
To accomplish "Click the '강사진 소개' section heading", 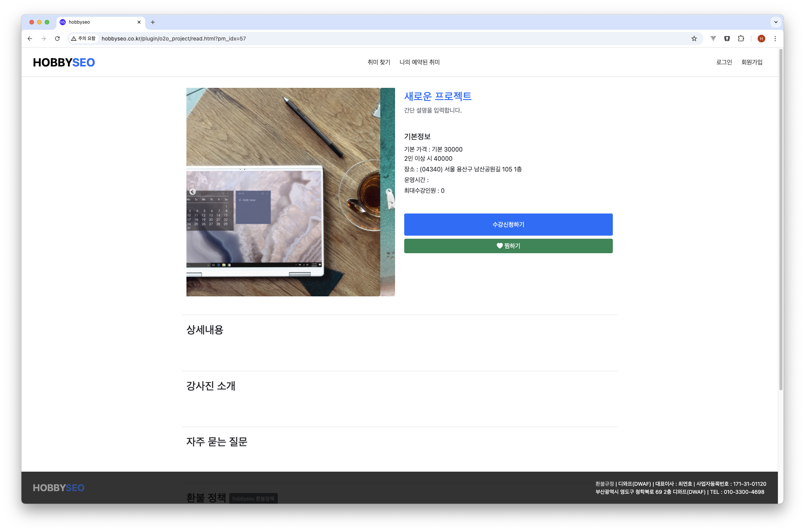I will pyautogui.click(x=211, y=386).
